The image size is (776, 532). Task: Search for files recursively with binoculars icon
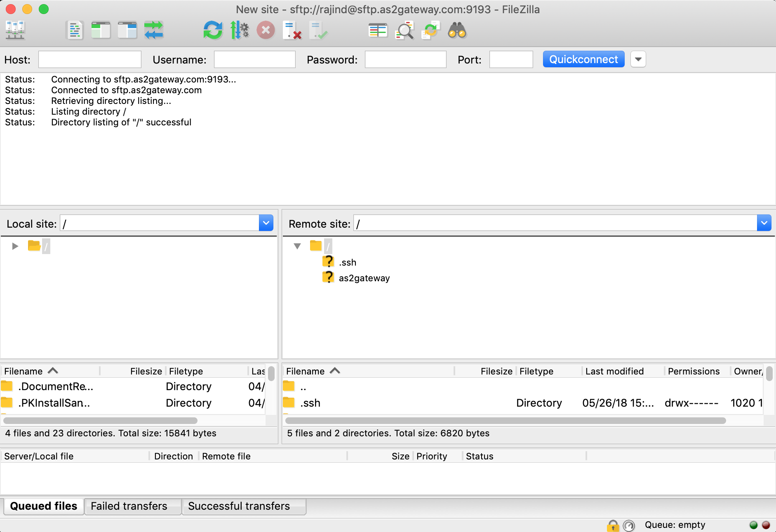pyautogui.click(x=457, y=31)
